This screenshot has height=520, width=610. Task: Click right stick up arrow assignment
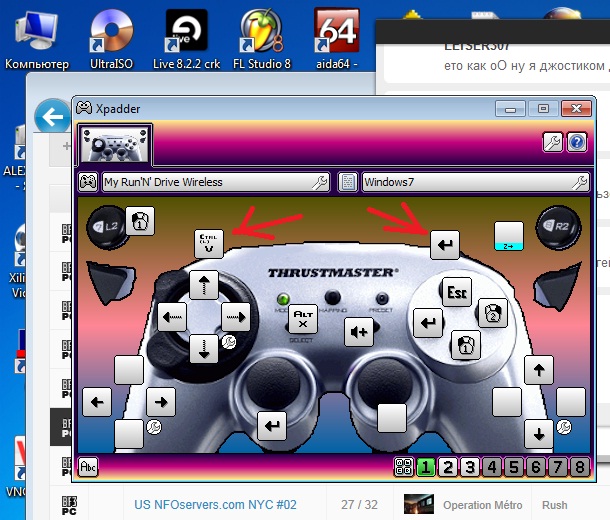539,370
